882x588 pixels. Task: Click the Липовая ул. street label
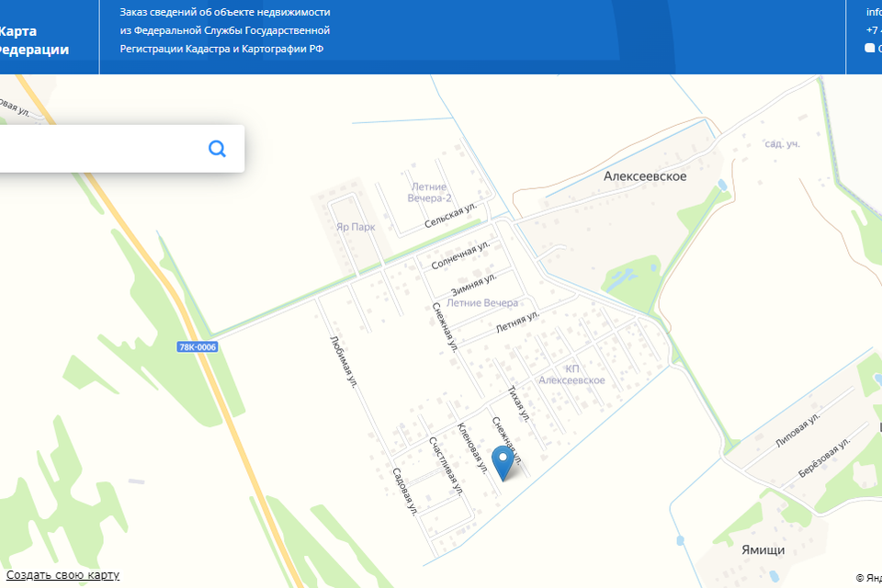tap(797, 429)
